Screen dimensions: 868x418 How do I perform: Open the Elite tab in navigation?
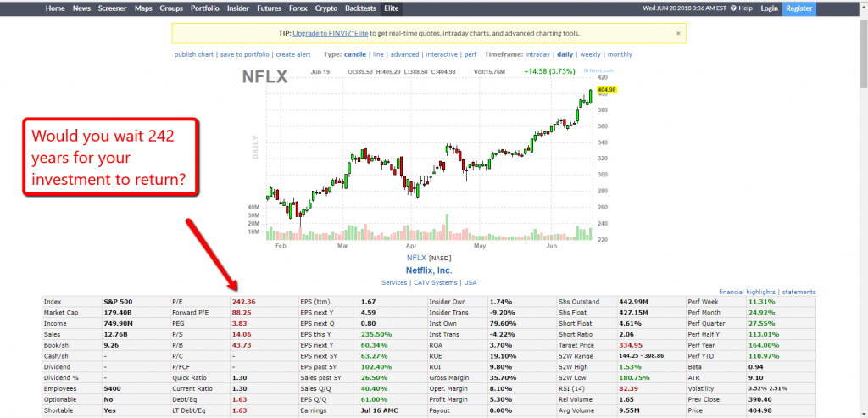click(x=392, y=8)
